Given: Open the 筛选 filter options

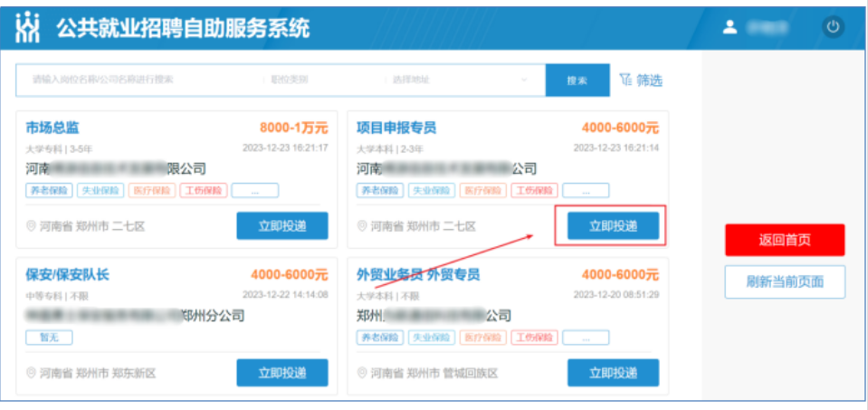Looking at the screenshot, I should (641, 81).
